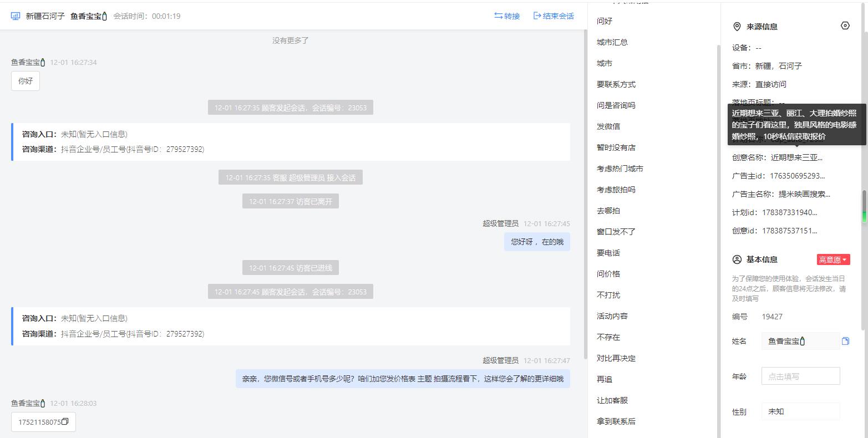The width and height of the screenshot is (868, 438).
Task: Choose the 要电话 quick reply
Action: tap(608, 253)
